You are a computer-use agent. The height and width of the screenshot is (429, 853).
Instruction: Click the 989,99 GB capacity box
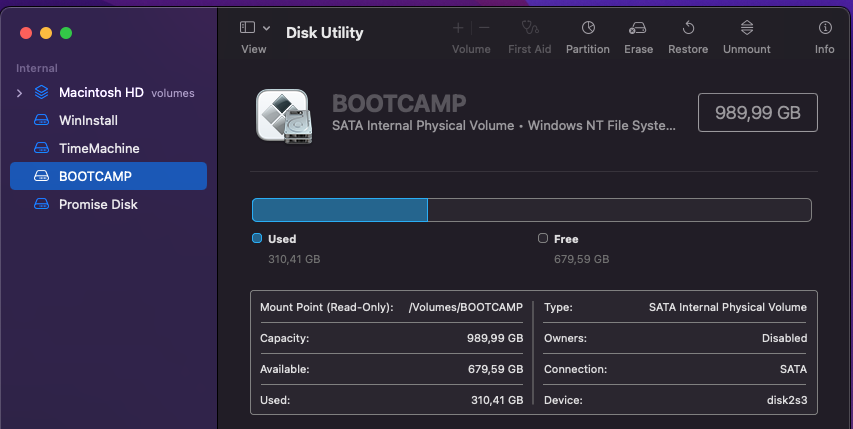pos(757,113)
